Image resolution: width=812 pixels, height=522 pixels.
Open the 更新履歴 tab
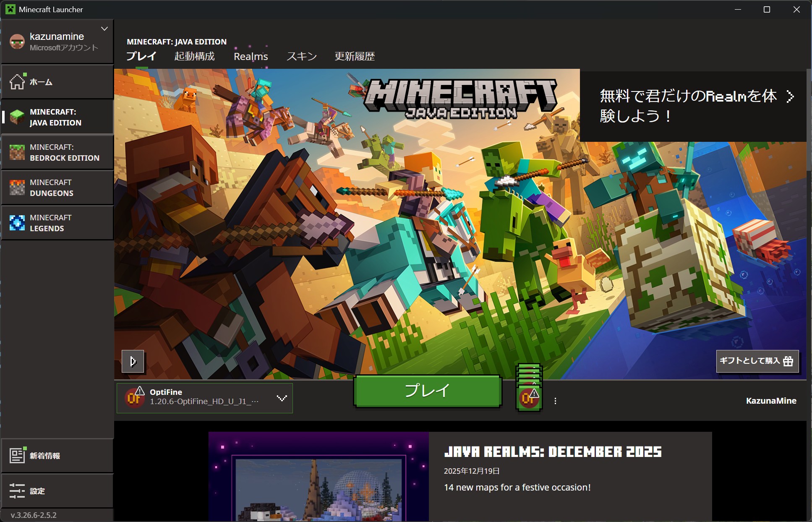click(355, 56)
